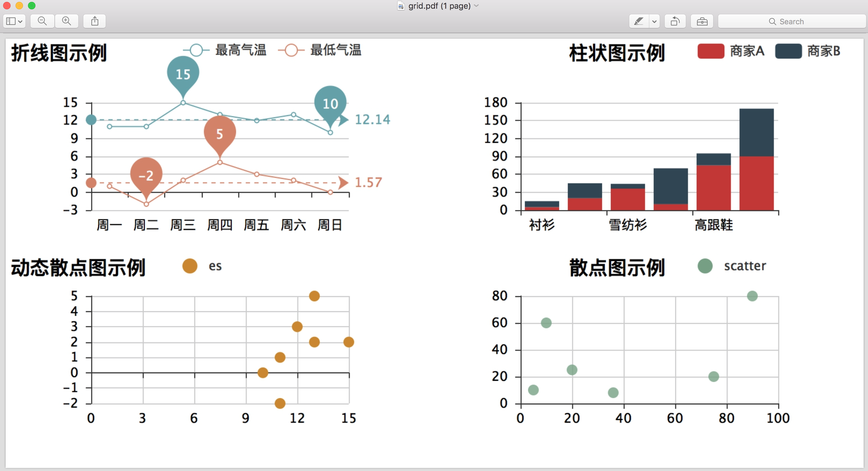Open the markup tool dropdown chevron
This screenshot has width=868, height=471.
coord(654,21)
